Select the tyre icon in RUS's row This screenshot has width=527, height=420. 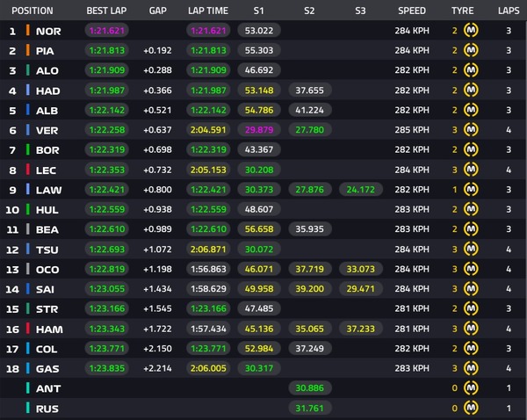(471, 408)
